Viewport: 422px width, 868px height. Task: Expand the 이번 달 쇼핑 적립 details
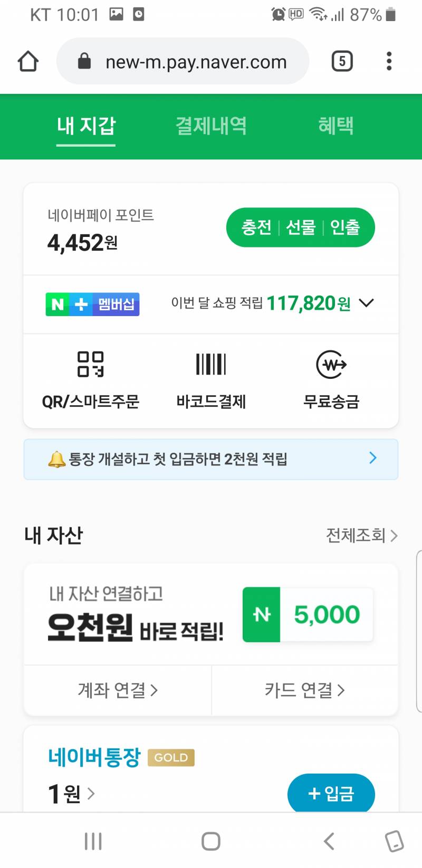pyautogui.click(x=366, y=303)
